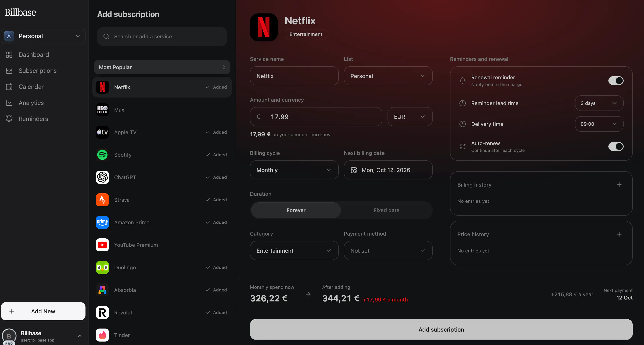Image resolution: width=644 pixels, height=345 pixels.
Task: Click the YouTube Premium name
Action: coord(136,245)
